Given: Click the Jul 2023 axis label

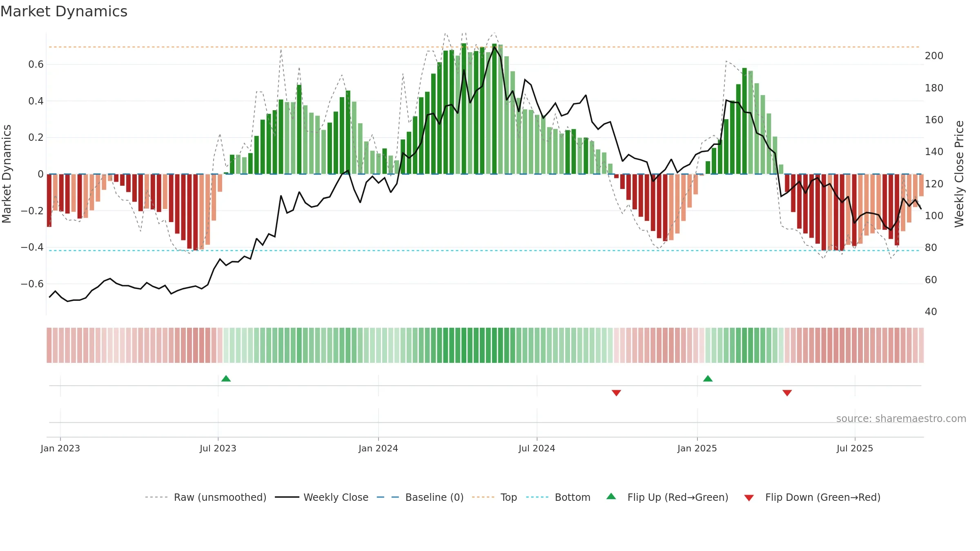Looking at the screenshot, I should (218, 448).
